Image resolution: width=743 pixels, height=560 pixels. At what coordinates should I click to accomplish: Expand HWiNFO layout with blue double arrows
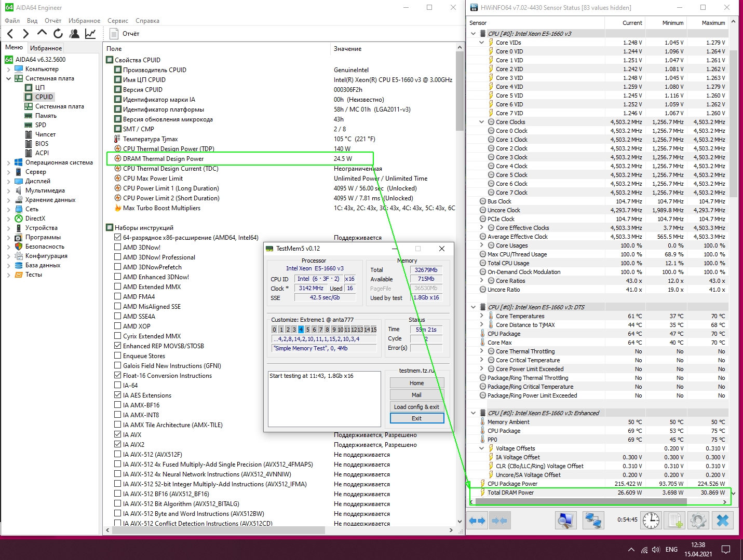477,521
